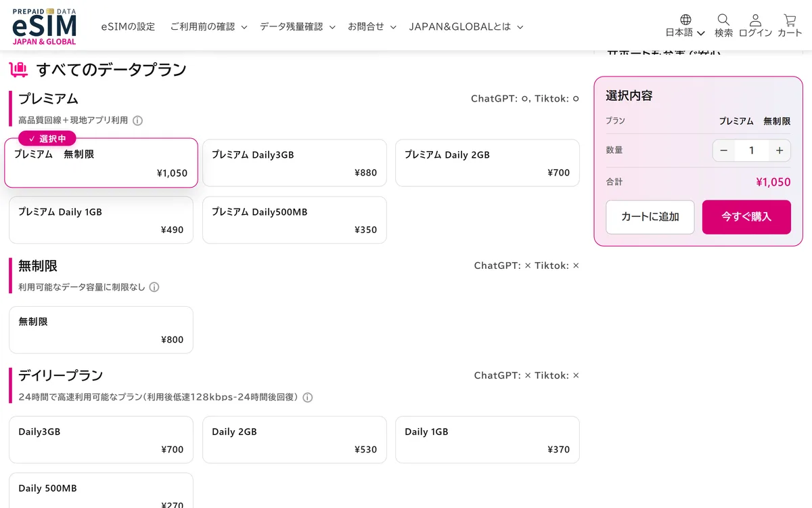Select the プレミアム Daily3GB plan
812x508 pixels.
[x=294, y=163]
